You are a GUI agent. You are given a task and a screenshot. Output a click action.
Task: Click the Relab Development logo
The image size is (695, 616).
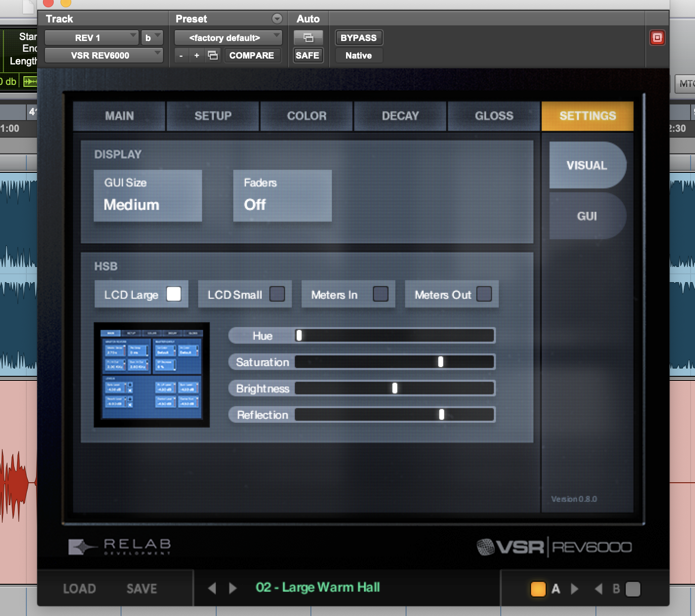120,547
